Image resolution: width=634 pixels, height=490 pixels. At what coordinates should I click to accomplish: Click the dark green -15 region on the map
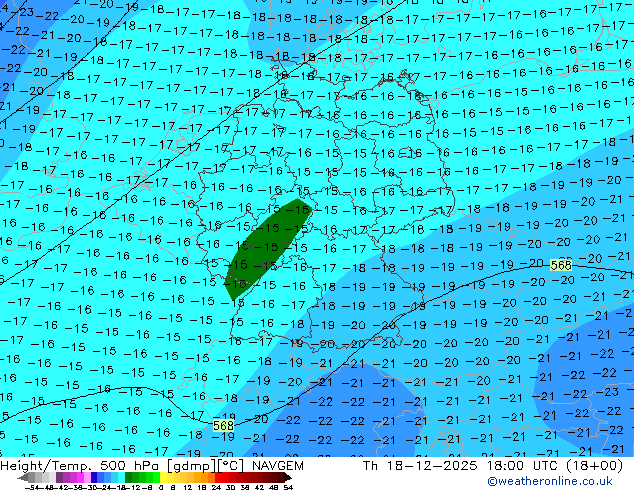pos(267,249)
